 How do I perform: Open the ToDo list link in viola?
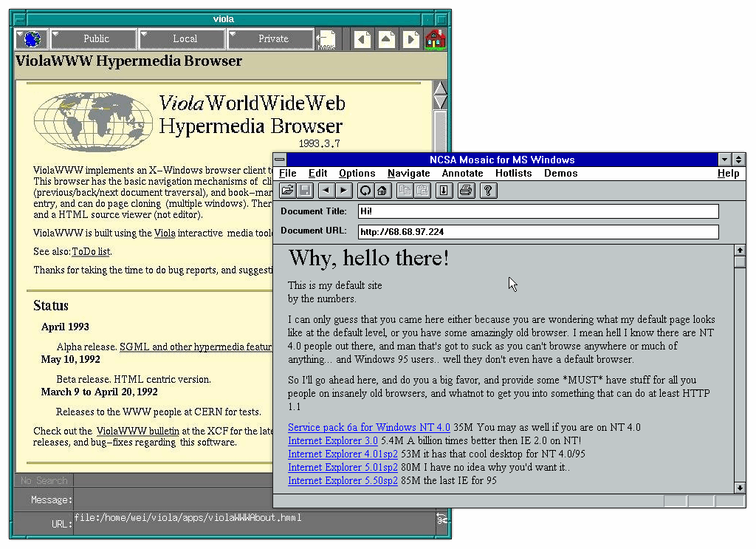click(91, 251)
